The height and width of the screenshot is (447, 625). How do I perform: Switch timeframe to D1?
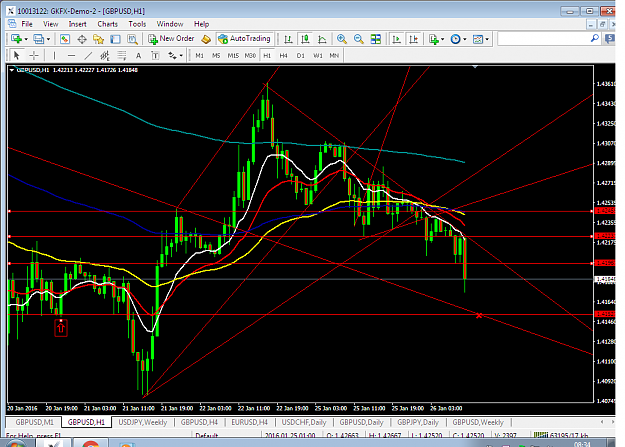301,55
